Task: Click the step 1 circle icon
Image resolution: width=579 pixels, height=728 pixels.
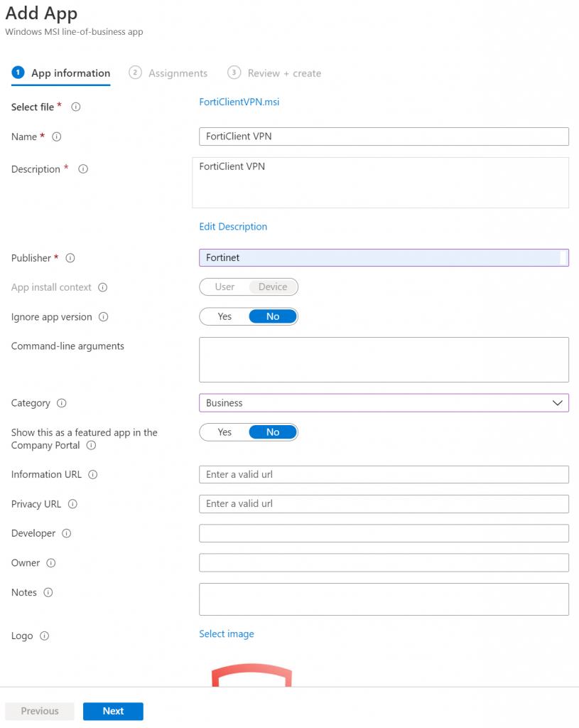Action: tap(18, 73)
